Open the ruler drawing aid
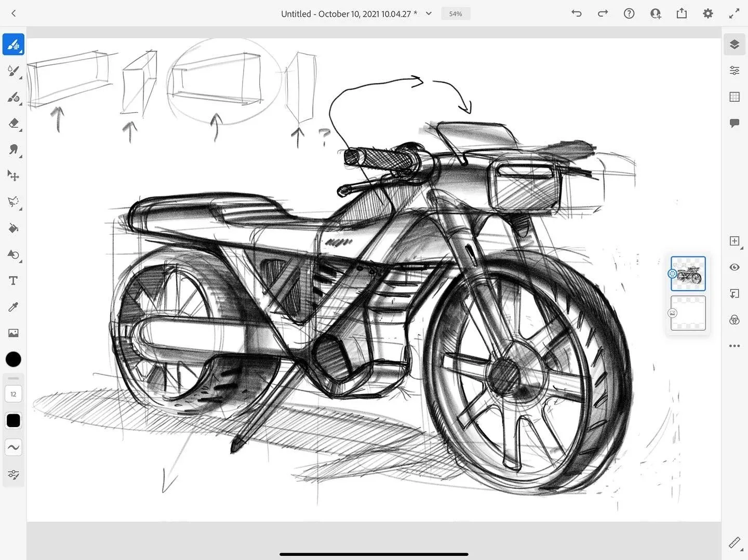748x560 pixels. 734,543
